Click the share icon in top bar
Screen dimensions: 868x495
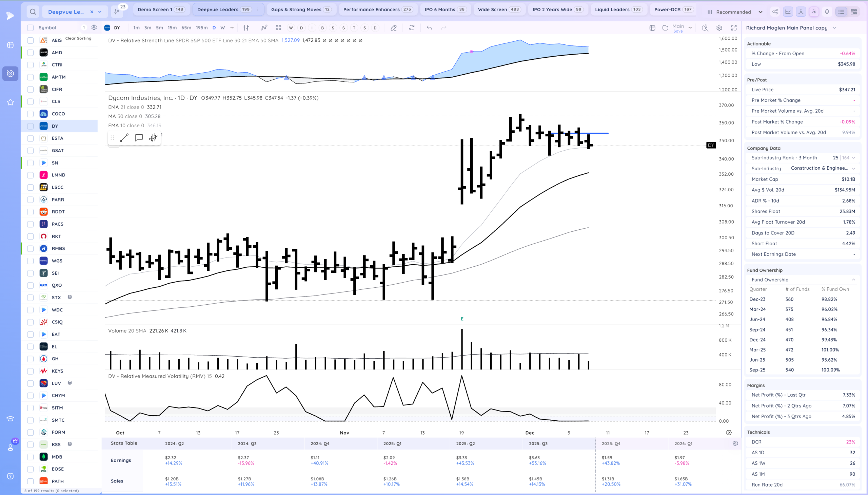[774, 12]
